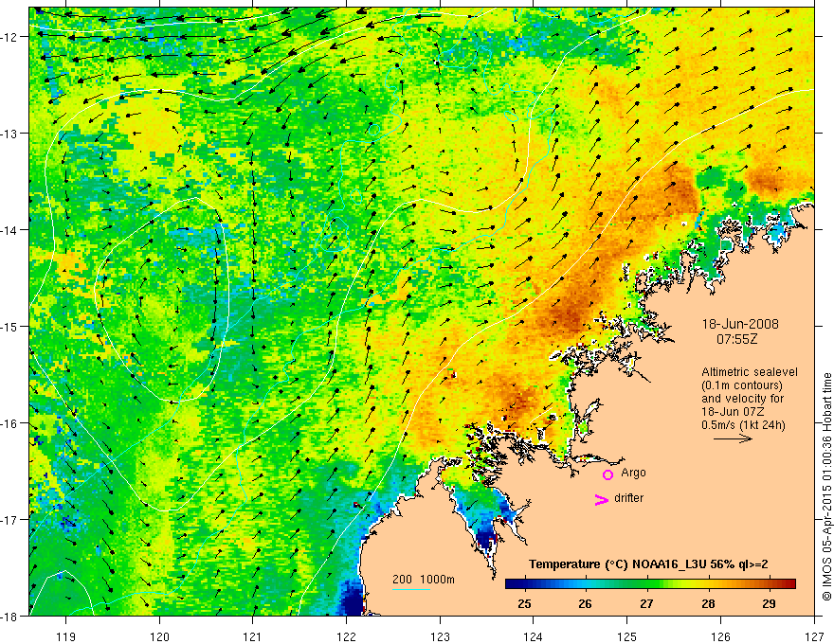
Task: Click the 'Altimetric sealevel' caption line
Action: tap(750, 372)
